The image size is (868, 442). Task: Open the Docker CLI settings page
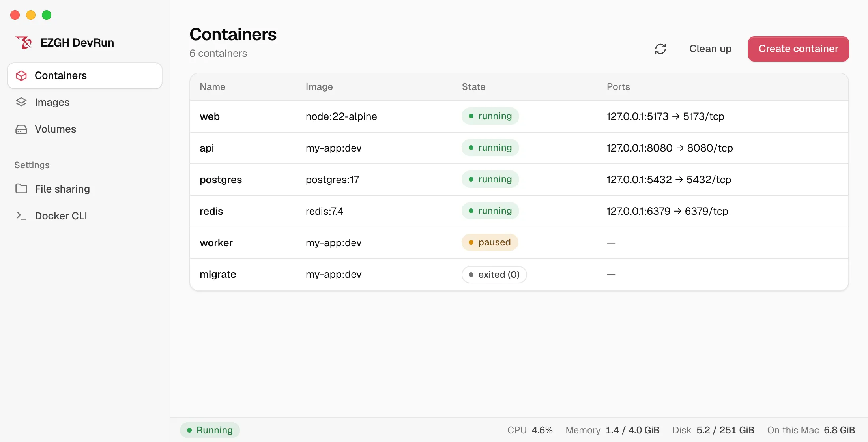[85, 216]
